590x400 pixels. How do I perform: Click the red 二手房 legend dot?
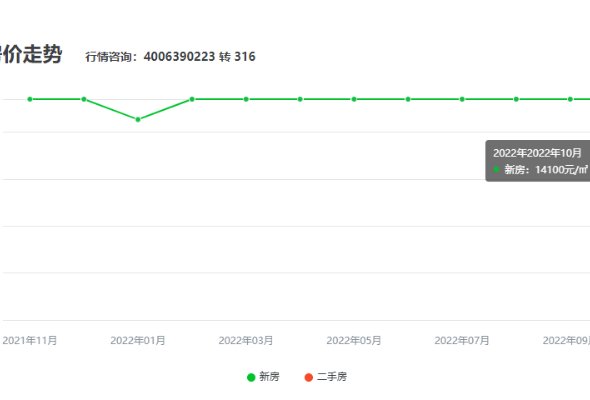tap(309, 377)
